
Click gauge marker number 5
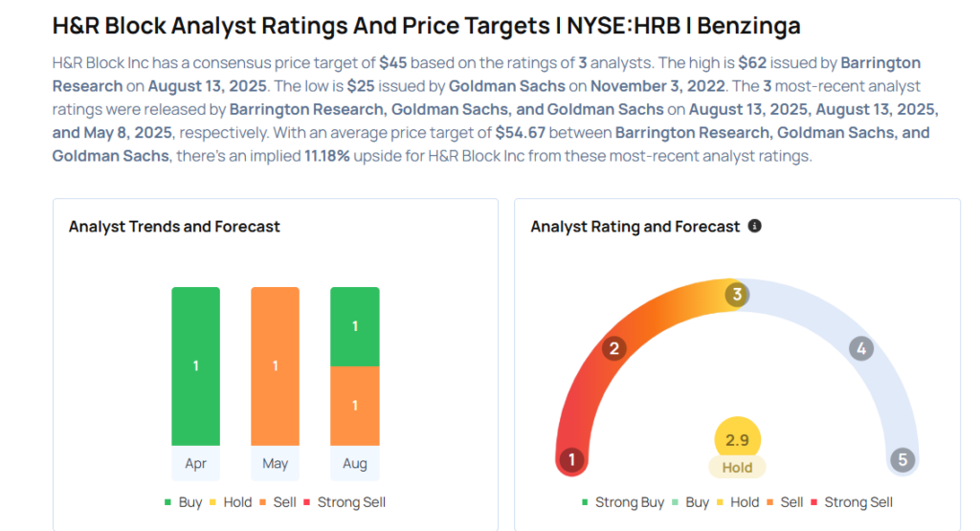[902, 460]
